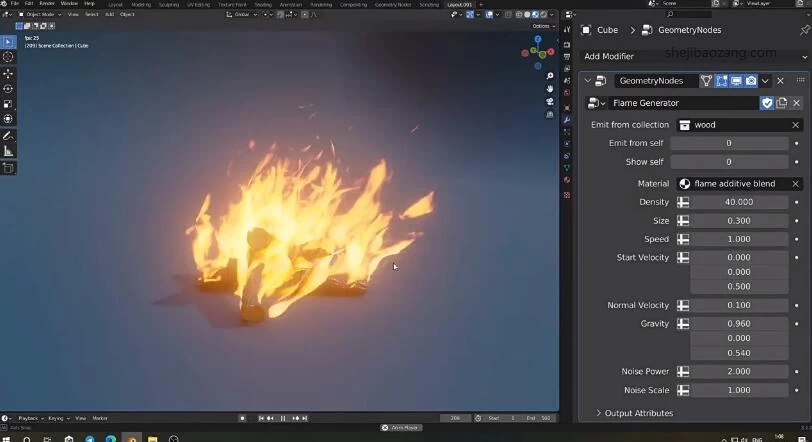Select the Cursor tool in the viewport toolbar
The height and width of the screenshot is (442, 812).
[x=8, y=57]
